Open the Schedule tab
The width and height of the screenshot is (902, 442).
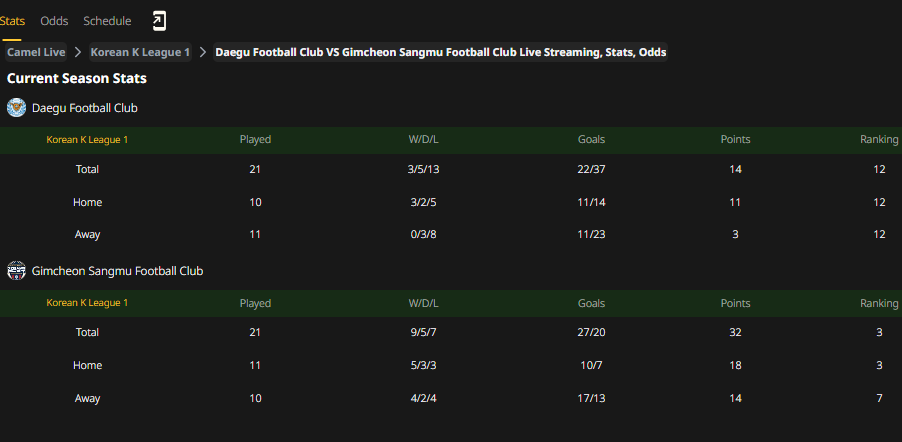[x=107, y=21]
